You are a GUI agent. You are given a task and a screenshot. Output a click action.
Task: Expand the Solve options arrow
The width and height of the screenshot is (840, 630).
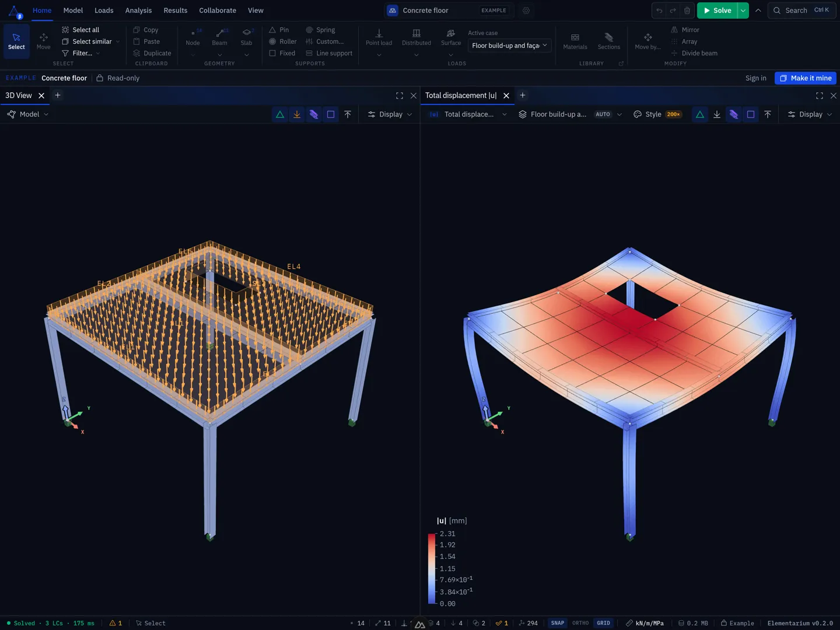[743, 10]
